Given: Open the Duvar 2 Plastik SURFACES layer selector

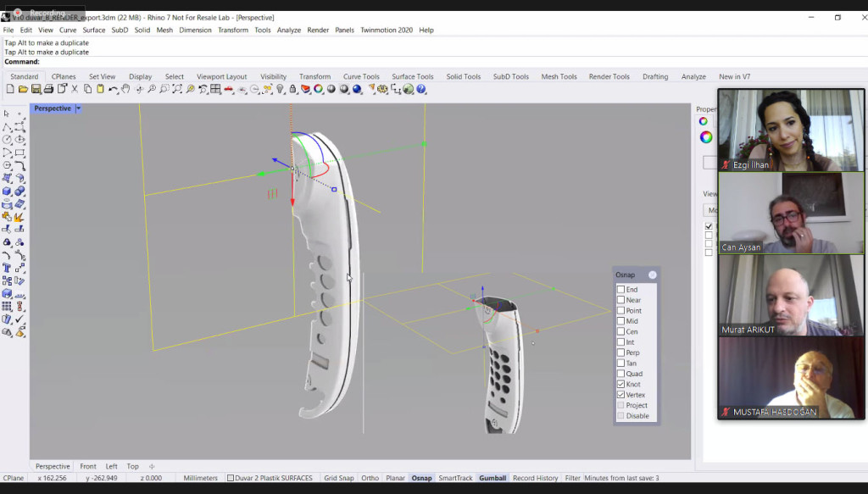Looking at the screenshot, I should coord(271,479).
